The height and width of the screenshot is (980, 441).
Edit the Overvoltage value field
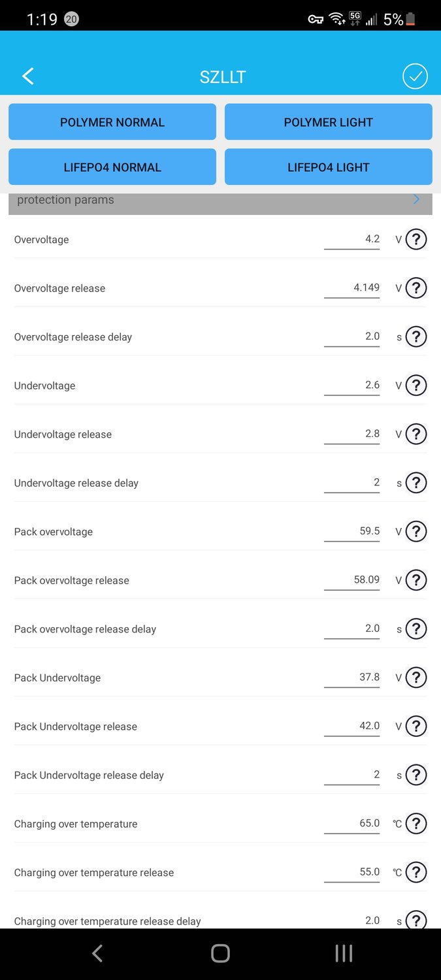(x=352, y=240)
